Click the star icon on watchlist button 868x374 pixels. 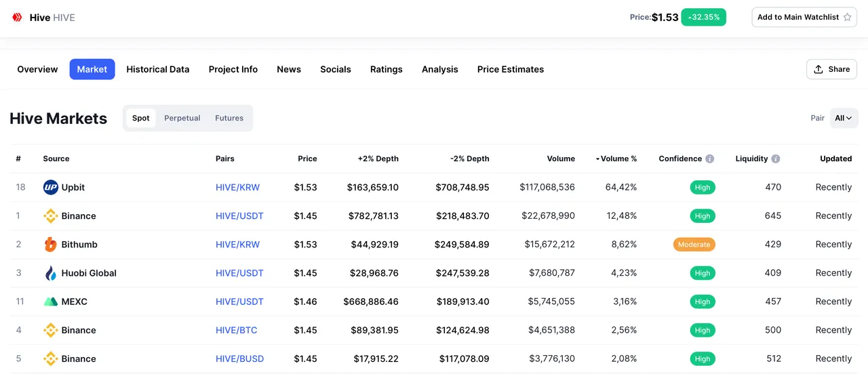tap(847, 17)
